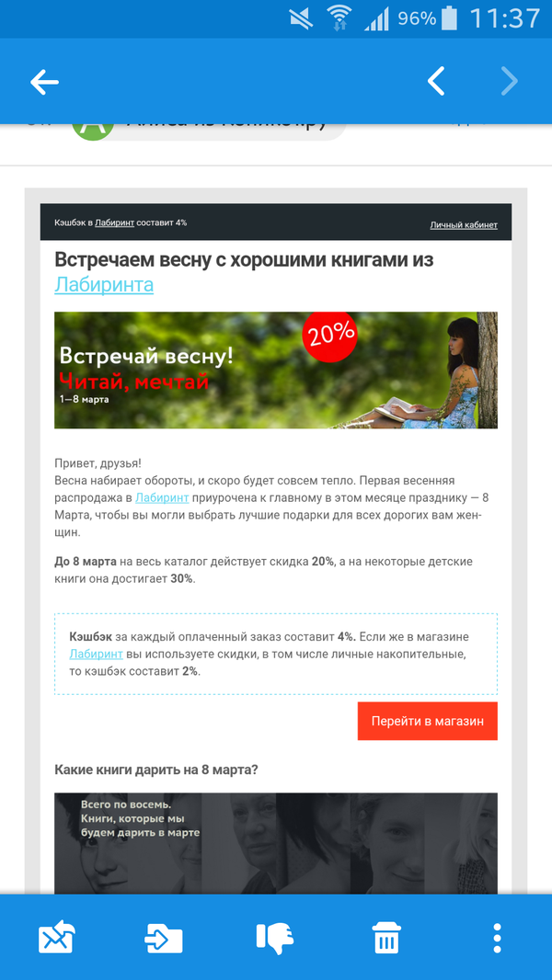
Task: Open Лабиринт link in dark header bar
Action: 114,222
